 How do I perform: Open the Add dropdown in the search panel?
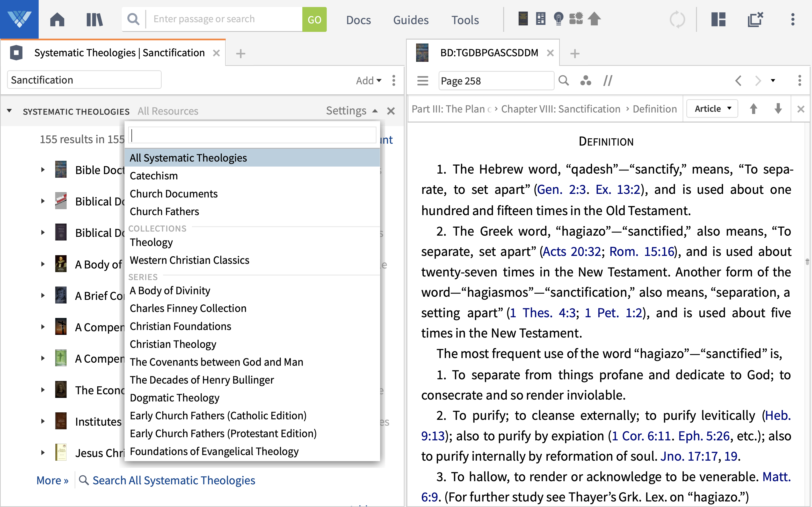368,80
